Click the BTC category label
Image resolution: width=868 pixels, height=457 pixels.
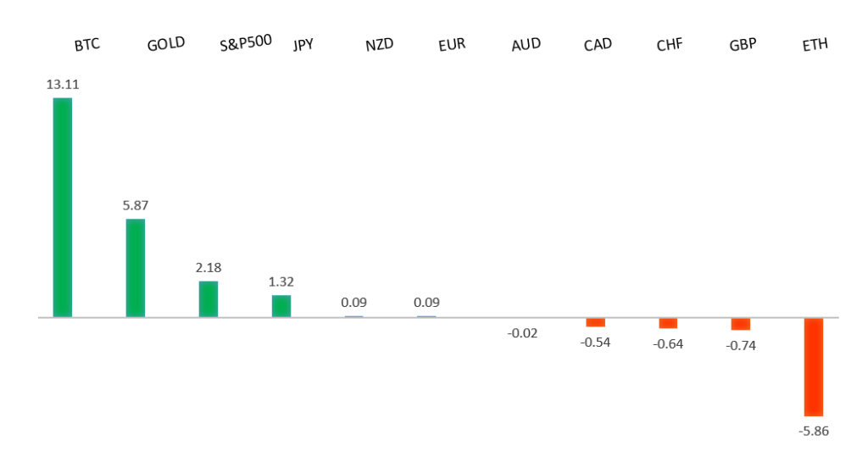86,44
